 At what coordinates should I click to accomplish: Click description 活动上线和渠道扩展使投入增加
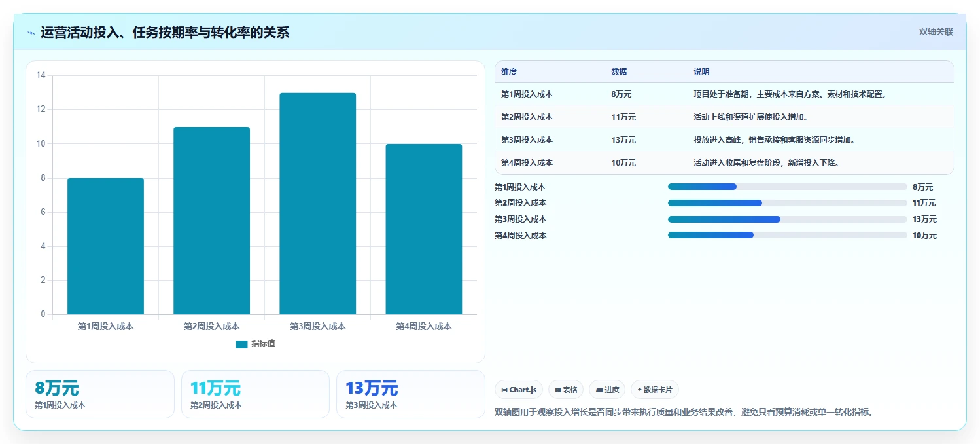750,117
